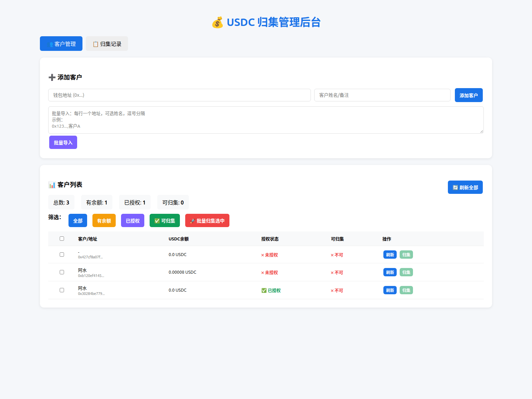Click 刷新 for 0x30284be779 row
This screenshot has height=399, width=532.
tap(390, 290)
